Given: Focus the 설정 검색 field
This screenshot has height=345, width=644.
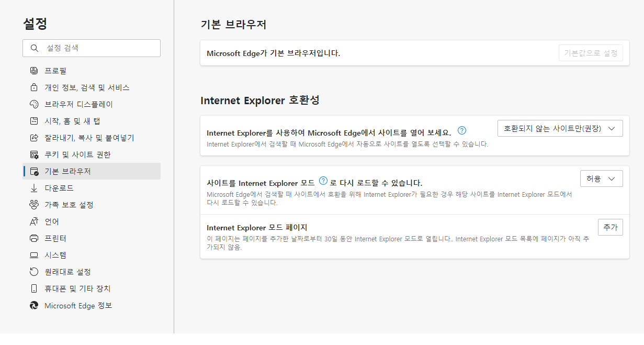Looking at the screenshot, I should 92,48.
